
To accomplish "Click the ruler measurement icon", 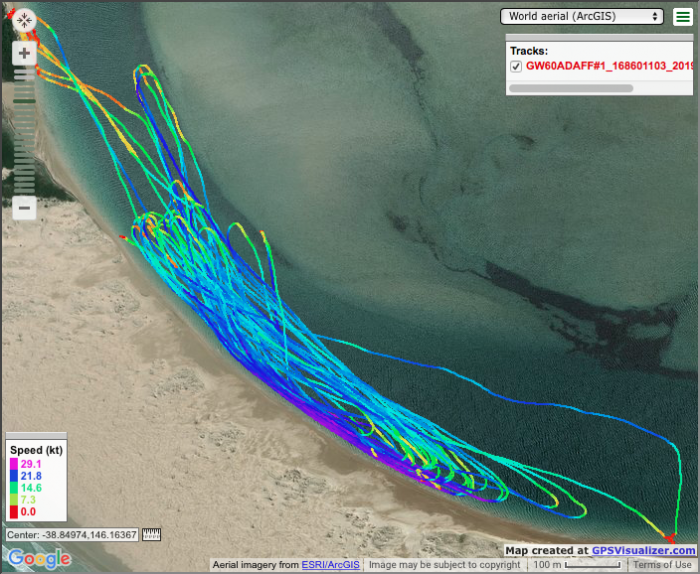I will click(152, 535).
